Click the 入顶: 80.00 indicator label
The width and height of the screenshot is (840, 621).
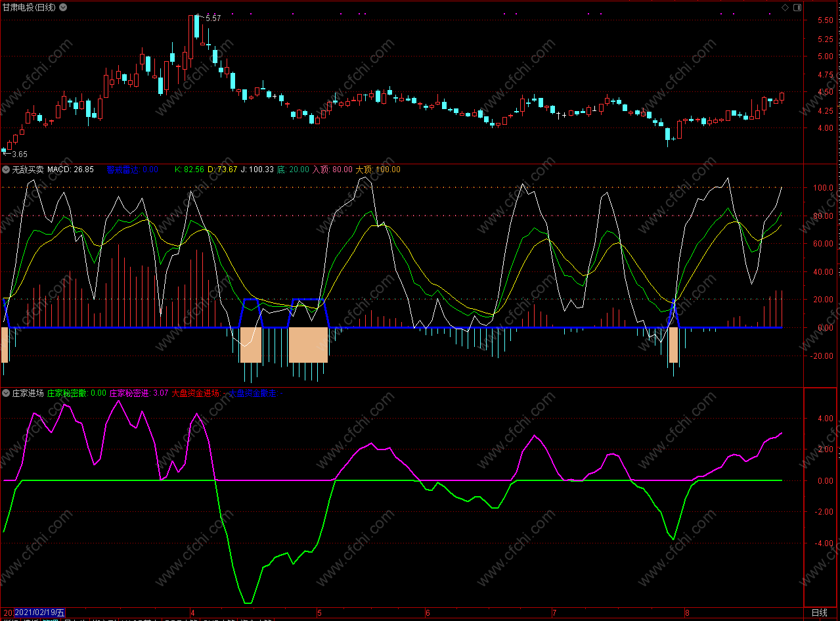332,170
